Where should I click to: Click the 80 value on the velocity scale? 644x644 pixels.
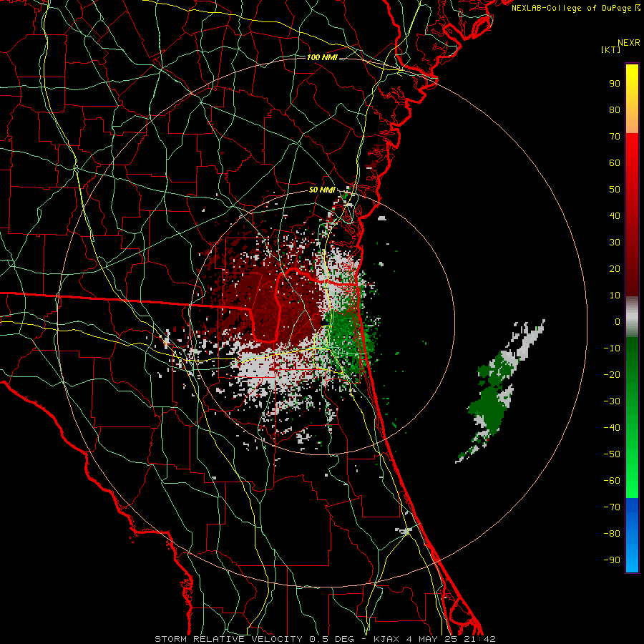[x=615, y=110]
